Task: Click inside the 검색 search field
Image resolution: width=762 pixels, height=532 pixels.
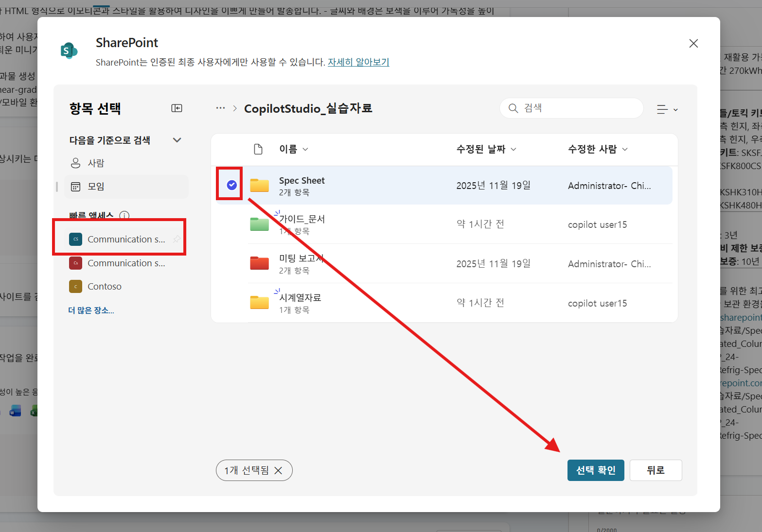Action: (x=571, y=108)
